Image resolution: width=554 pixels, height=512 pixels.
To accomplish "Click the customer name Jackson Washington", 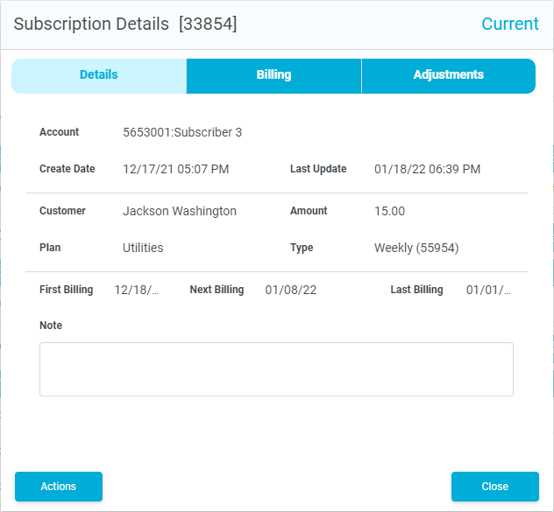I will [179, 211].
